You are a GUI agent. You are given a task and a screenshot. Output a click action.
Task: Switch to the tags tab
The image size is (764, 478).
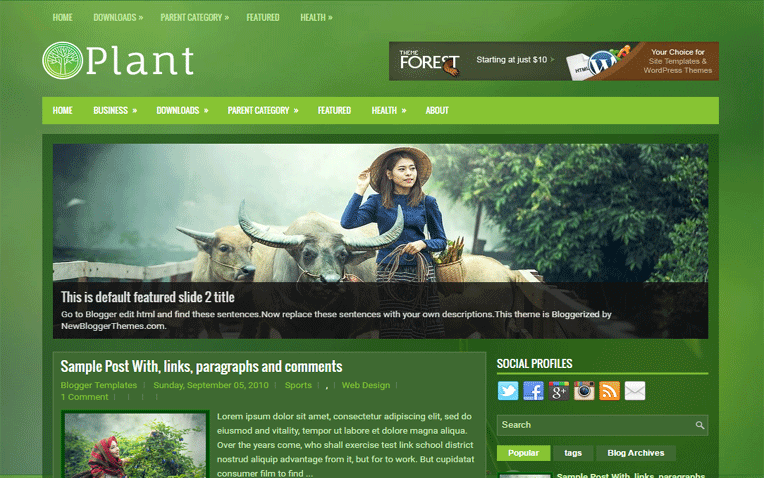tap(573, 453)
